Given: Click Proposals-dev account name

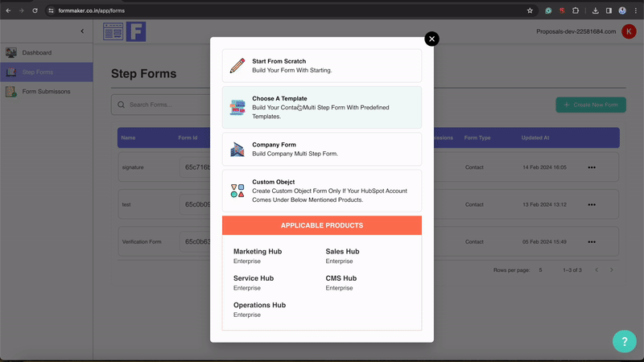Looking at the screenshot, I should [576, 31].
